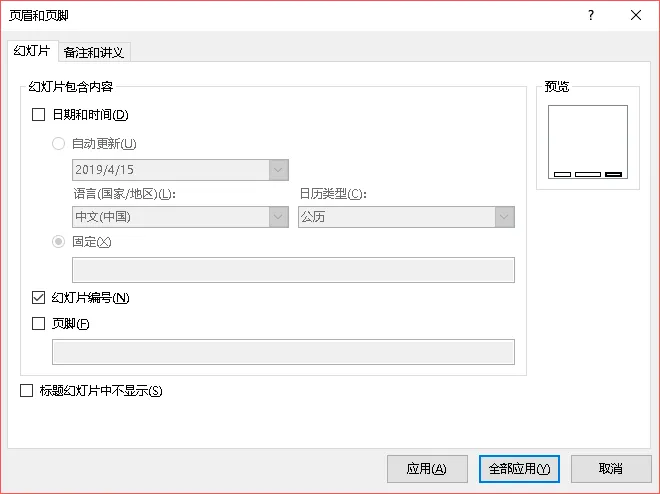
Task: Click the fixed date text field
Action: [x=293, y=270]
